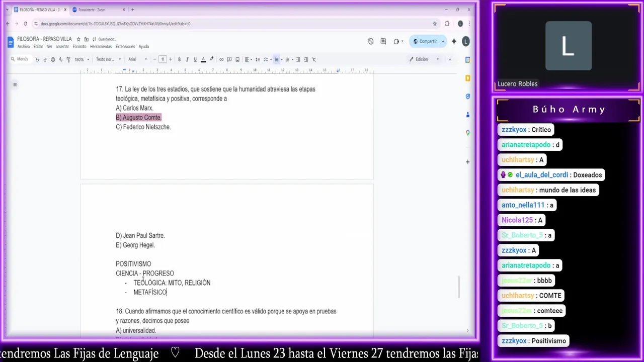Open the text alignment dropdown

coord(249,59)
